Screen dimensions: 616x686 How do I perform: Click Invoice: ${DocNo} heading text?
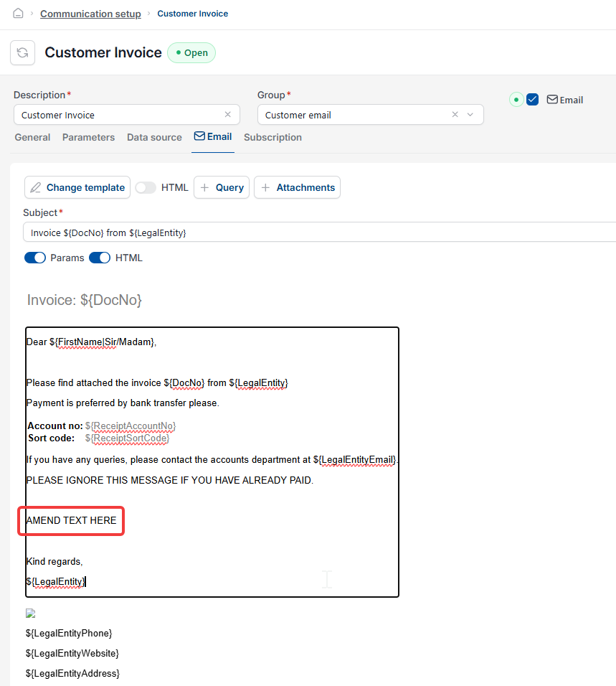click(x=85, y=300)
